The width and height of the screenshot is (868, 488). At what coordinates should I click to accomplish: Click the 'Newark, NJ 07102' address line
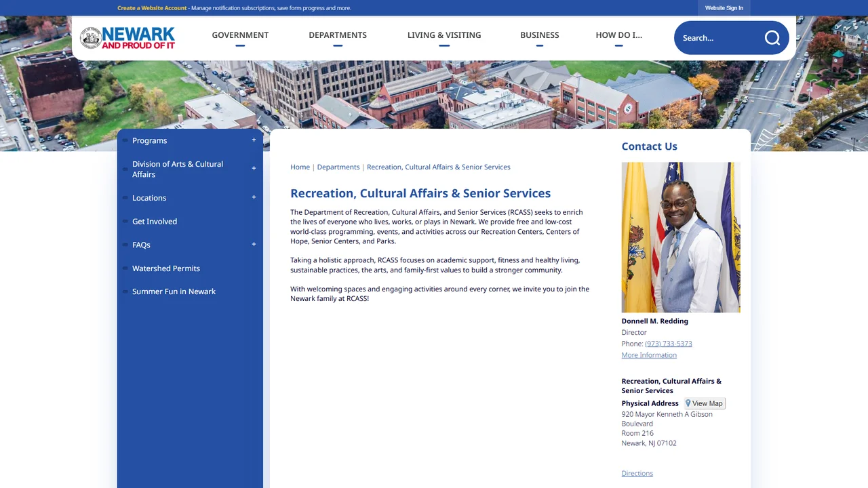[x=649, y=443]
